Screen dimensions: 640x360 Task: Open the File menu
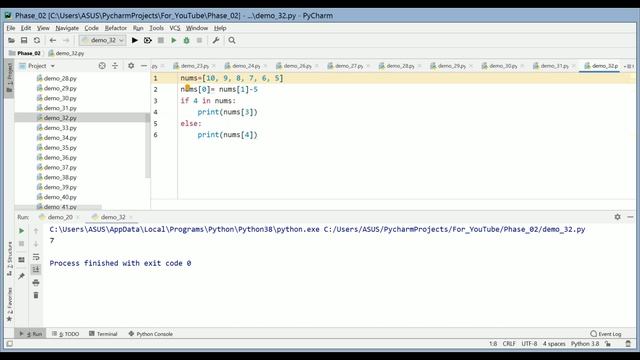11,28
